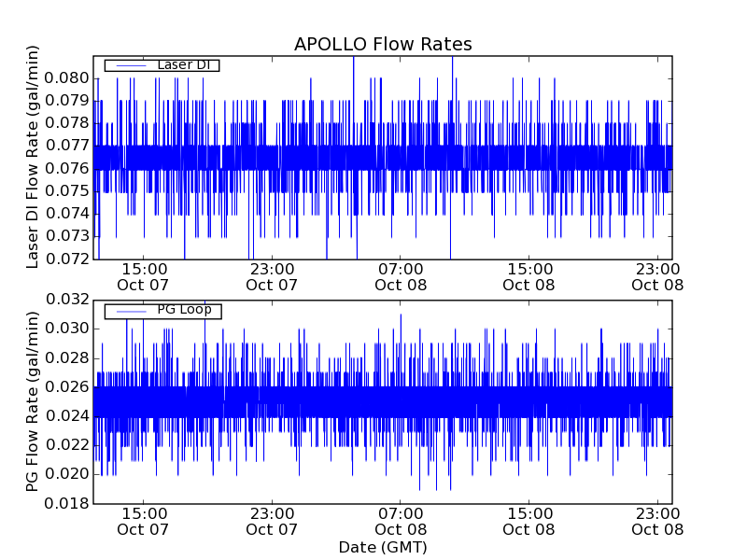Viewport: 747px width, 560px height.
Task: Select the "PG Loop" legend entry
Action: click(x=162, y=311)
